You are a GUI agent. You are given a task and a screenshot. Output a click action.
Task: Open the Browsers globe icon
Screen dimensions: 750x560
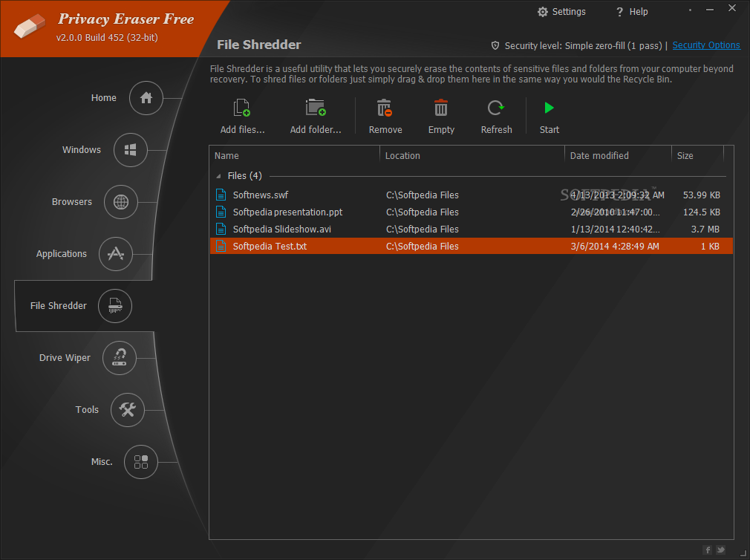[121, 202]
